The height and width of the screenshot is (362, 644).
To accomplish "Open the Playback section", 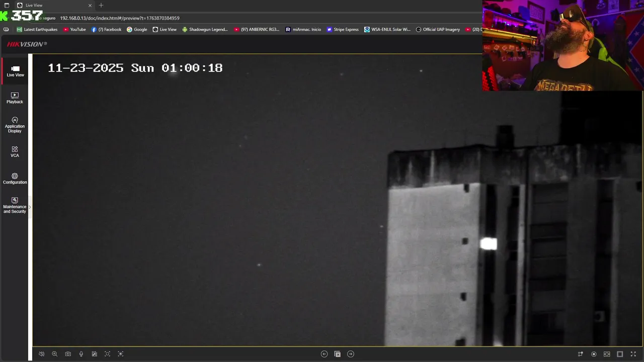I will [x=15, y=98].
